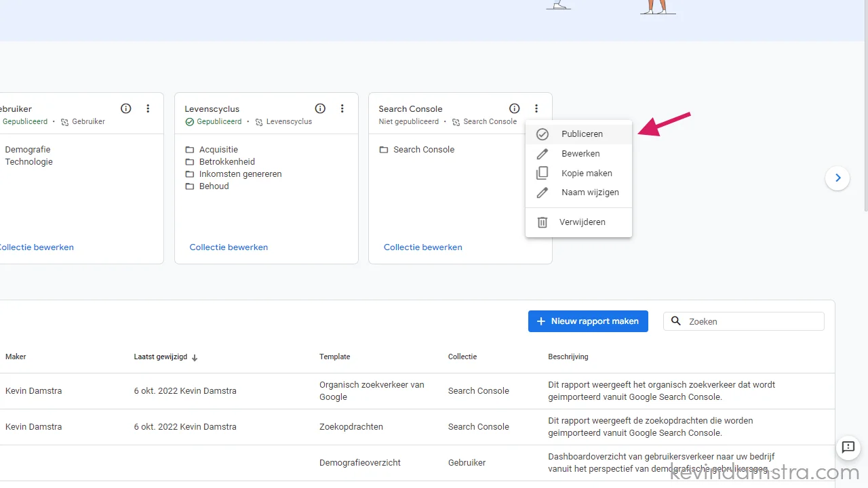Click the page vertical scrollbar
The height and width of the screenshot is (488, 868).
pos(865,106)
